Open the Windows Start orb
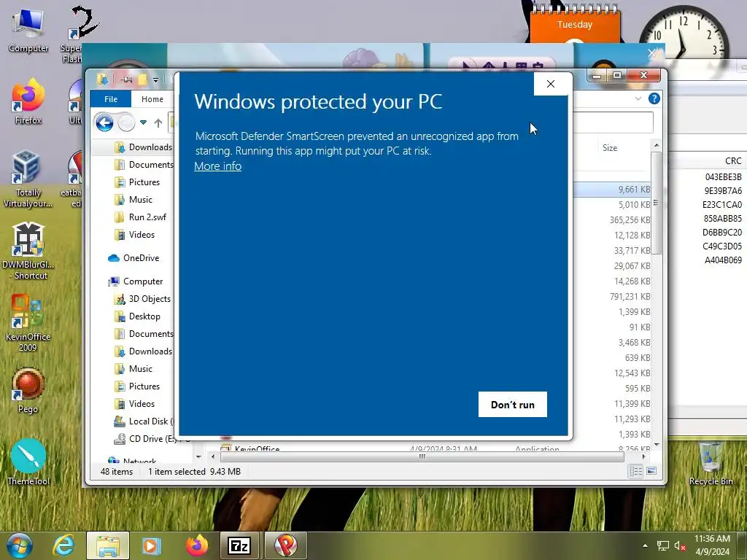Viewport: 747px width, 560px height. click(20, 545)
